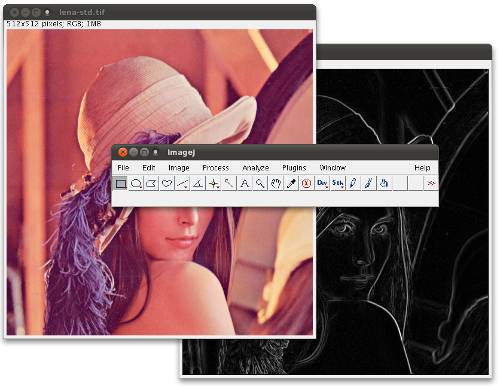Click the red Action Bar icon
The image size is (500, 388).
click(x=306, y=183)
